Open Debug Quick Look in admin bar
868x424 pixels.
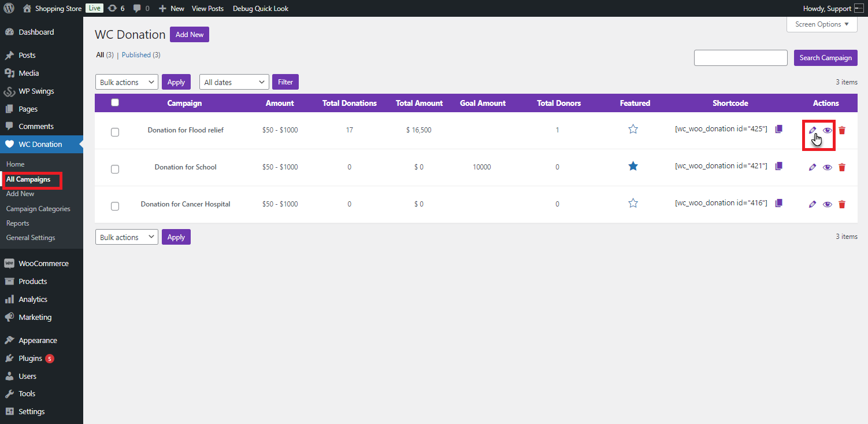[x=261, y=9]
